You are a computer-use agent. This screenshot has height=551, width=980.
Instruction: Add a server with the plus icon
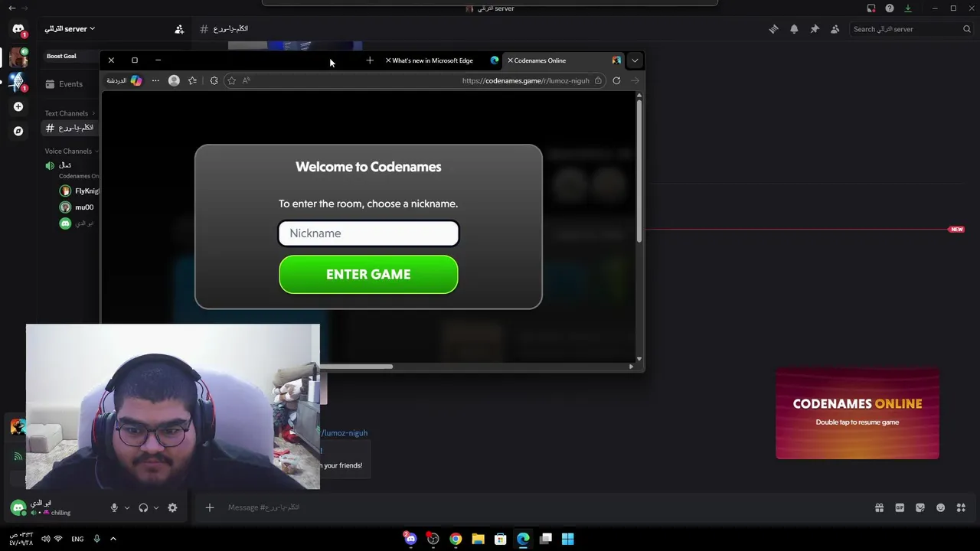tap(18, 106)
